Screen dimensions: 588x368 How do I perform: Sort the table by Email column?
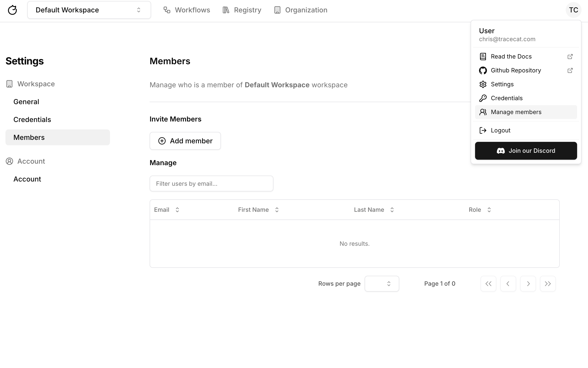166,210
